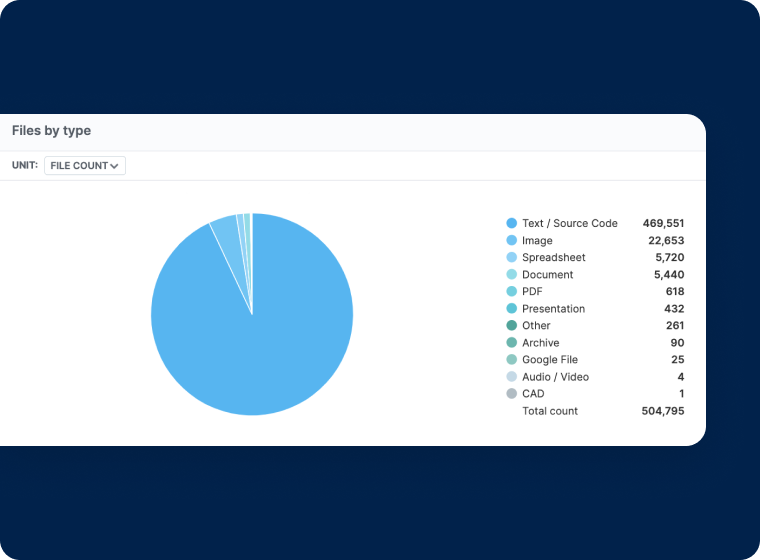Toggle the Google File legend label
This screenshot has width=760, height=560.
(x=549, y=360)
